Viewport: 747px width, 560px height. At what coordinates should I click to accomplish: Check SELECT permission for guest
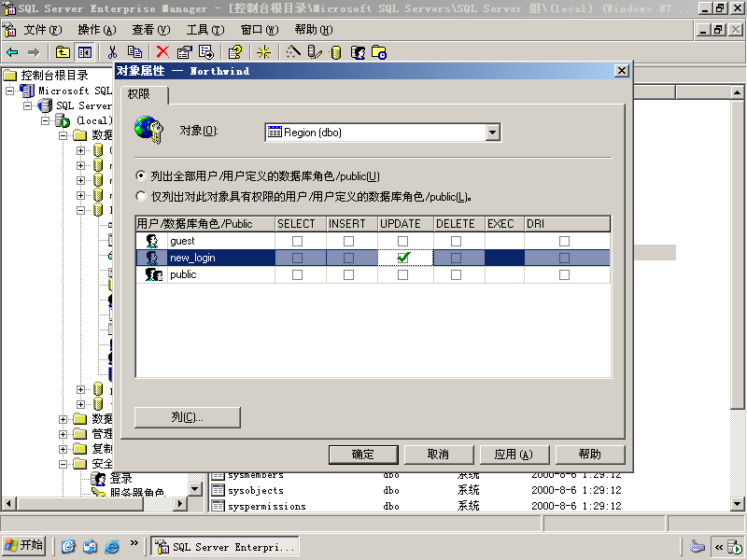(297, 242)
